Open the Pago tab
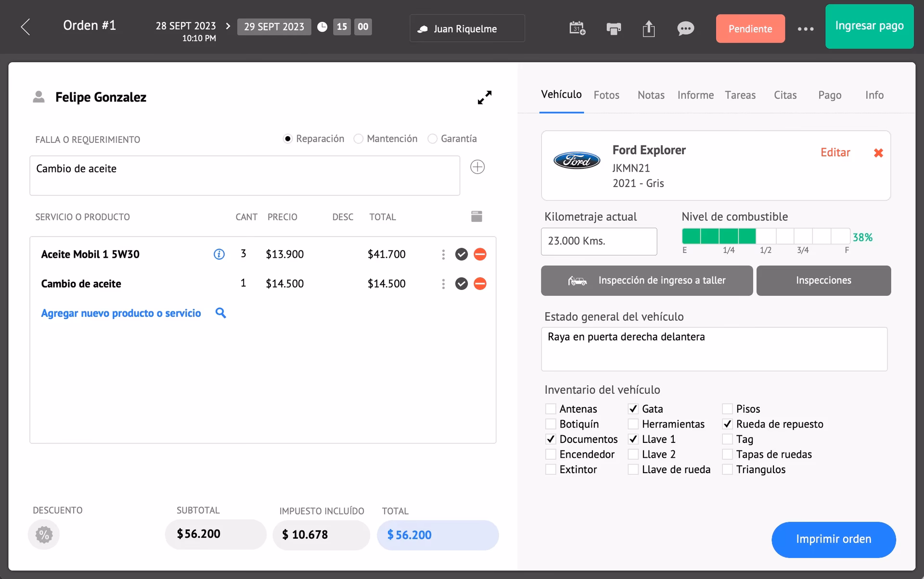Image resolution: width=924 pixels, height=579 pixels. (x=830, y=95)
